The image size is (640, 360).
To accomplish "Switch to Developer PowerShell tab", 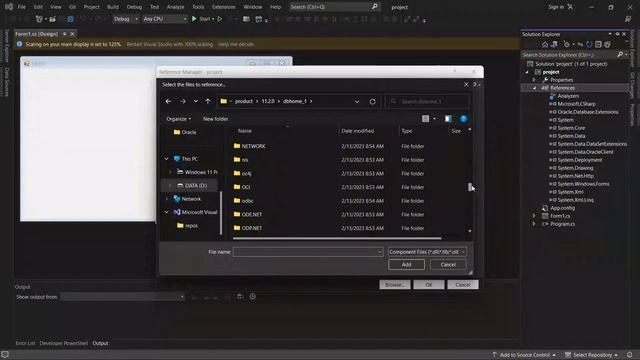I will click(x=64, y=343).
